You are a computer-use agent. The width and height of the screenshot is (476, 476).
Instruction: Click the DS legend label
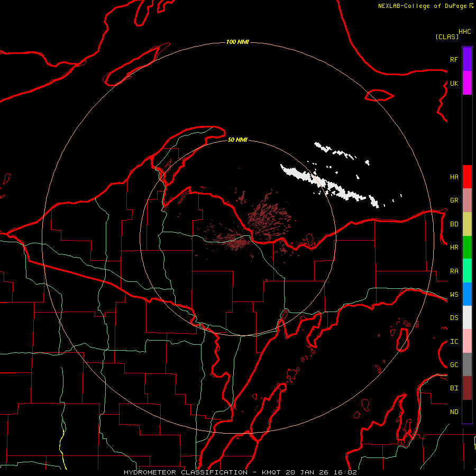click(x=454, y=318)
